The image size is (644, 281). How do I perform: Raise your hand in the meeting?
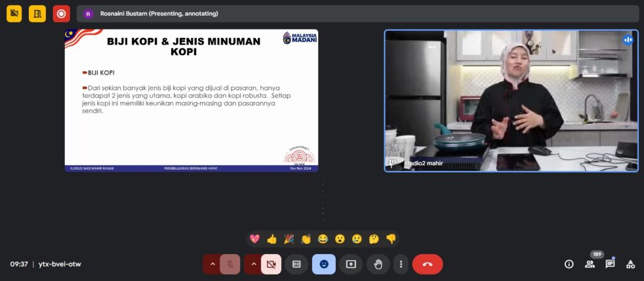(x=378, y=265)
